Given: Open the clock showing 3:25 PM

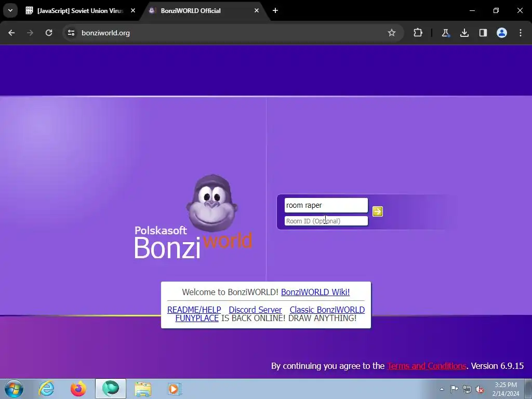Looking at the screenshot, I should point(506,389).
